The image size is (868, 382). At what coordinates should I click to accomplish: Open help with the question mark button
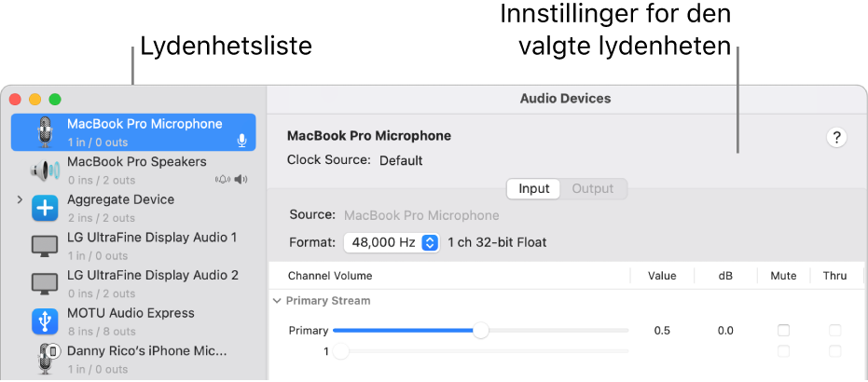836,138
